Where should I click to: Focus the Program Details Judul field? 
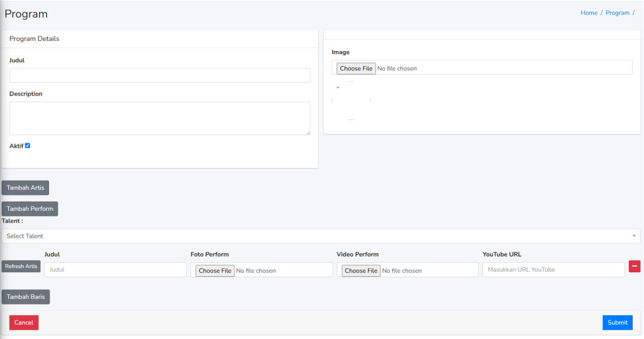pos(160,75)
